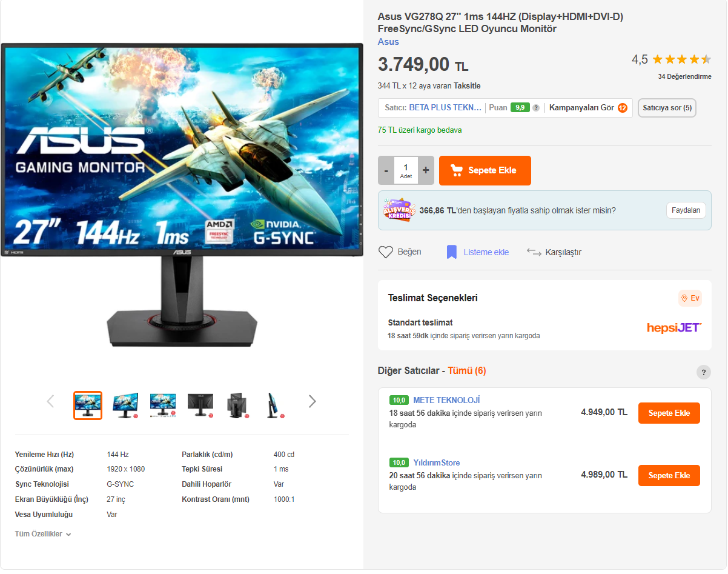728x574 pixels.
Task: Click the help icon next to Diğer Satıcılar
Action: [703, 372]
